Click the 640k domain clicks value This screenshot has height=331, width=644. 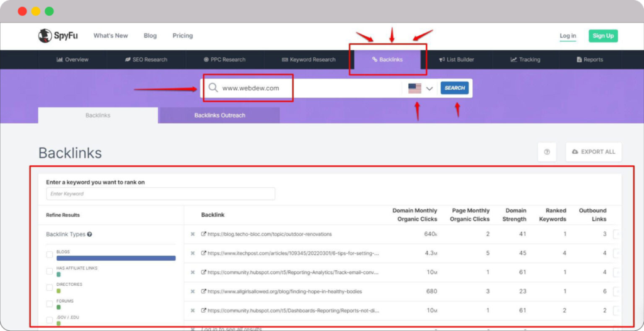(x=431, y=234)
